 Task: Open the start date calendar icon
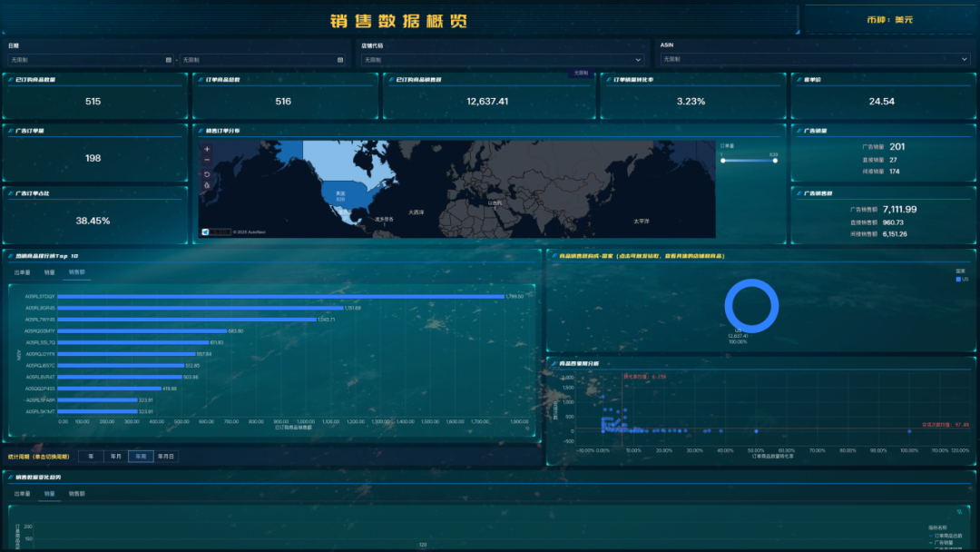[168, 60]
